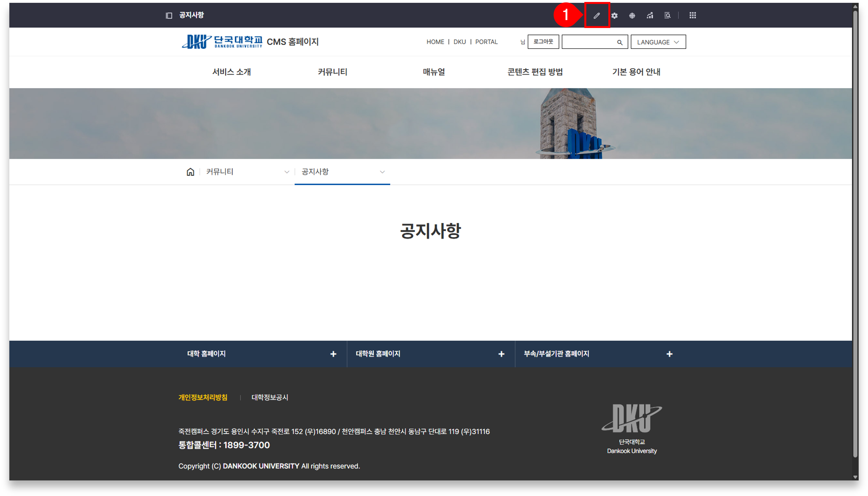This screenshot has height=496, width=868.
Task: Click the pencil edit icon in admin bar
Action: [596, 15]
